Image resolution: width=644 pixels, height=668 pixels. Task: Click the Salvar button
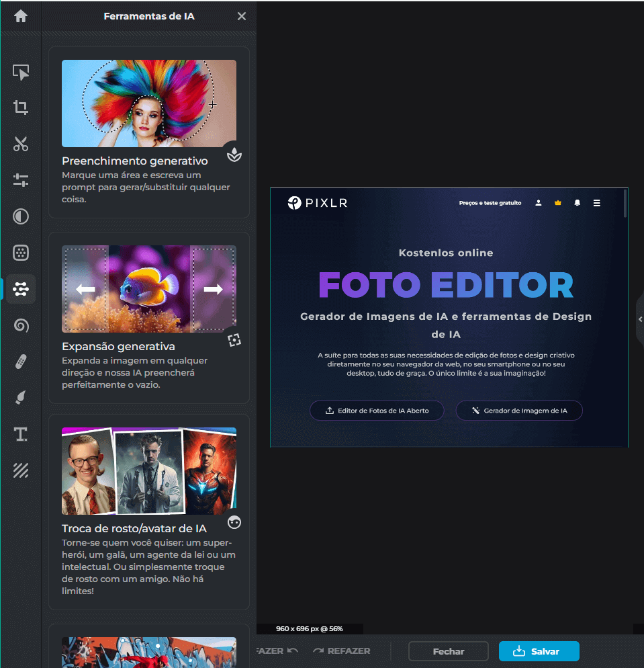[x=539, y=651]
